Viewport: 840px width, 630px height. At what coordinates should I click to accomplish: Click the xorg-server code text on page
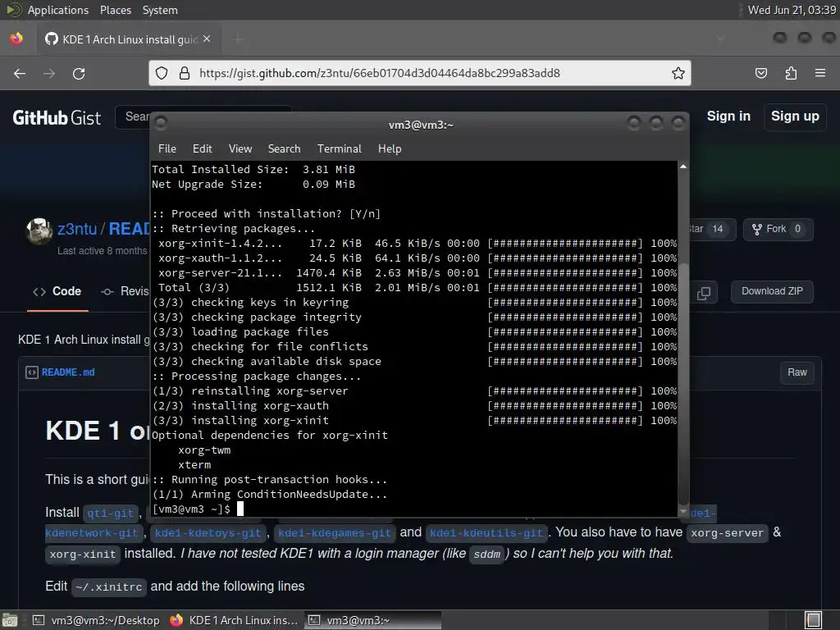pyautogui.click(x=727, y=533)
